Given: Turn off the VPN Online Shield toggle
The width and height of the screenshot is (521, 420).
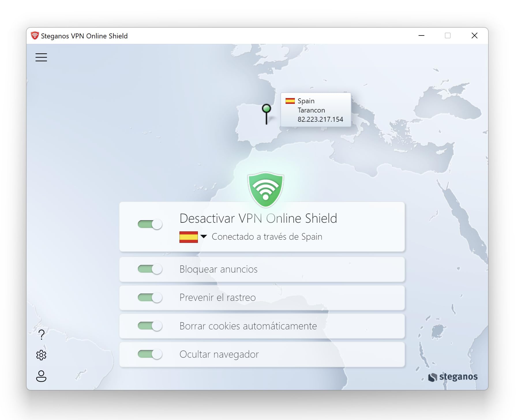Looking at the screenshot, I should [150, 224].
